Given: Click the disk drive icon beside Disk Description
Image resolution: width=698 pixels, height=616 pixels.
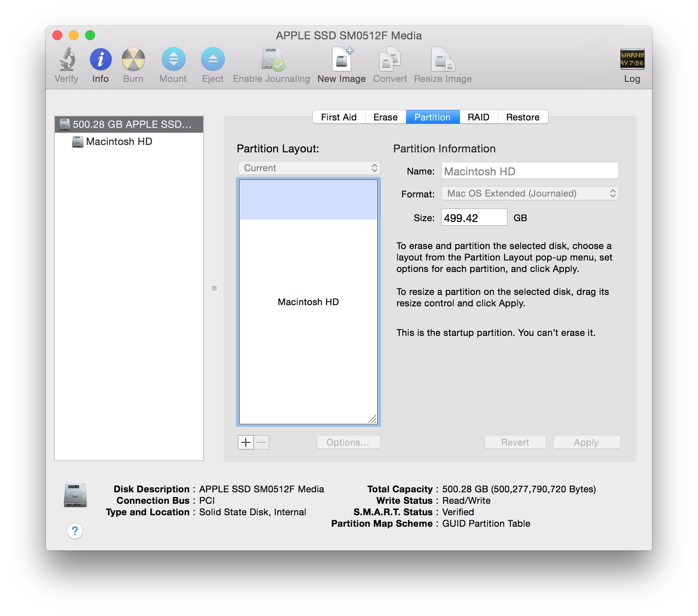Looking at the screenshot, I should coord(75,496).
